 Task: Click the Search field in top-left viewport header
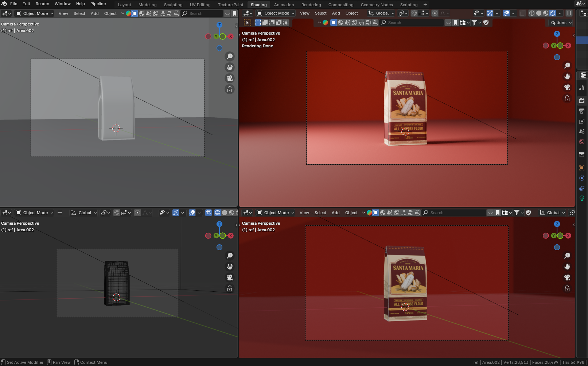click(x=202, y=13)
